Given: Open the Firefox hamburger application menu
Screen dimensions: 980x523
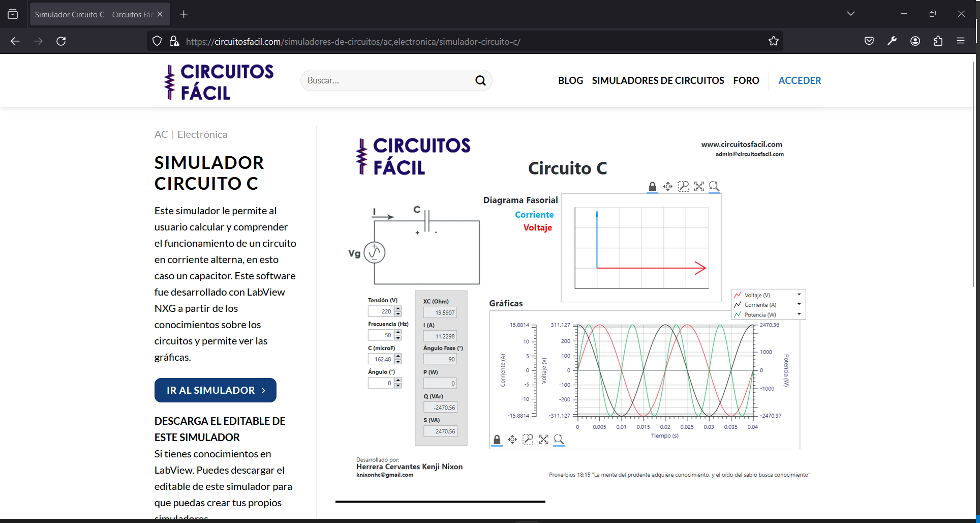Looking at the screenshot, I should click(x=961, y=41).
